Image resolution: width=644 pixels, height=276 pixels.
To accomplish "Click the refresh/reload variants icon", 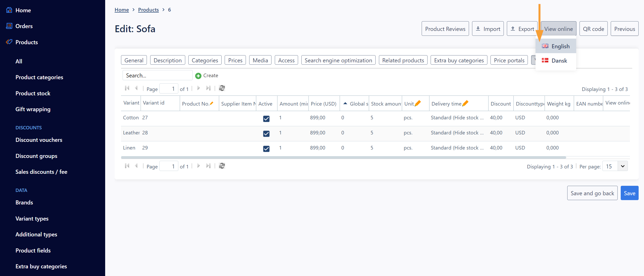I will pyautogui.click(x=221, y=88).
